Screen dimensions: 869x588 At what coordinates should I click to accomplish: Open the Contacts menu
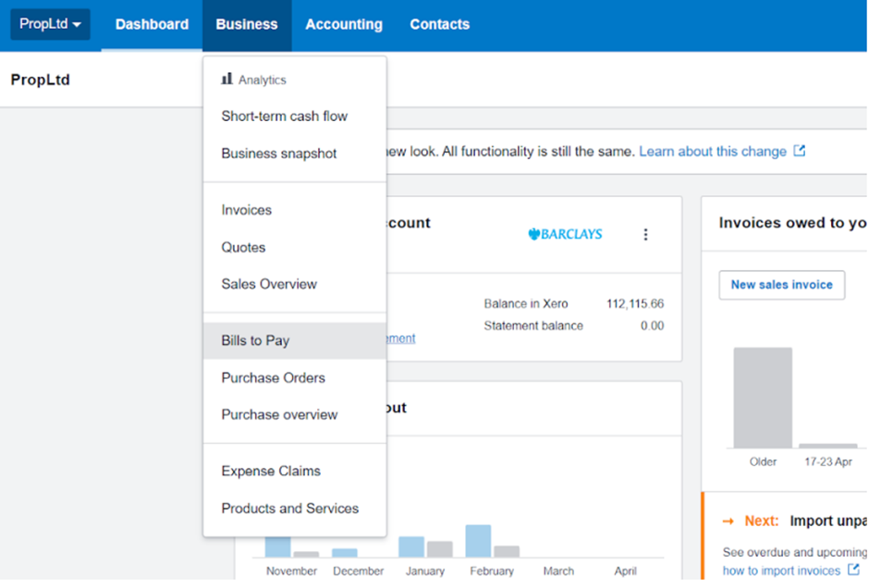coord(439,25)
